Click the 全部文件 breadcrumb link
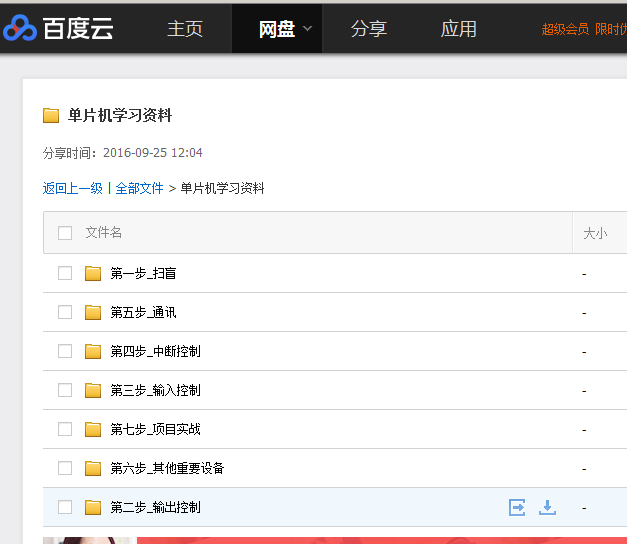 139,188
